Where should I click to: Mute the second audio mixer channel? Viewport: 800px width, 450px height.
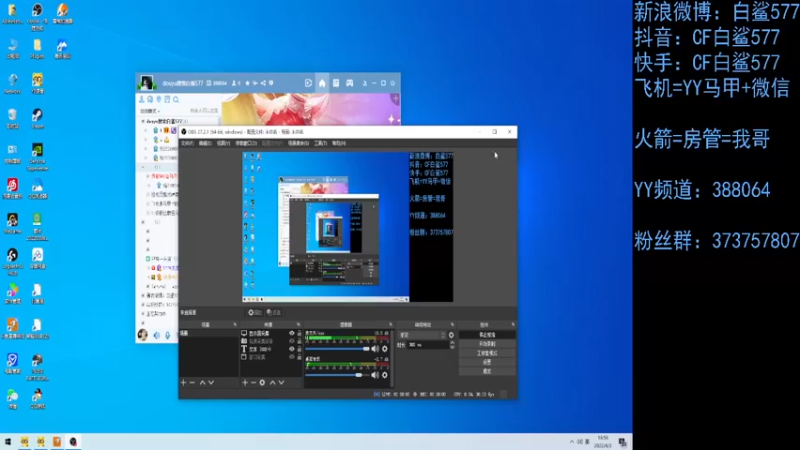pos(376,375)
